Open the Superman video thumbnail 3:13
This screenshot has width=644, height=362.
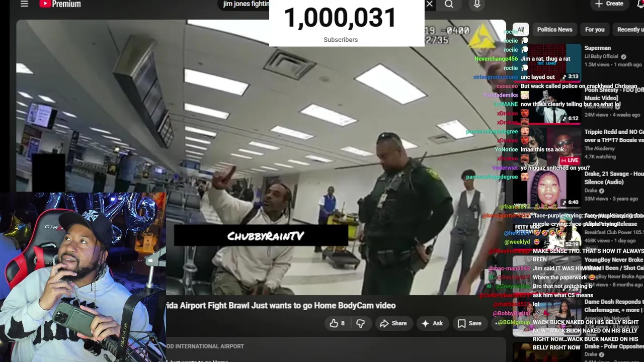pyautogui.click(x=547, y=63)
